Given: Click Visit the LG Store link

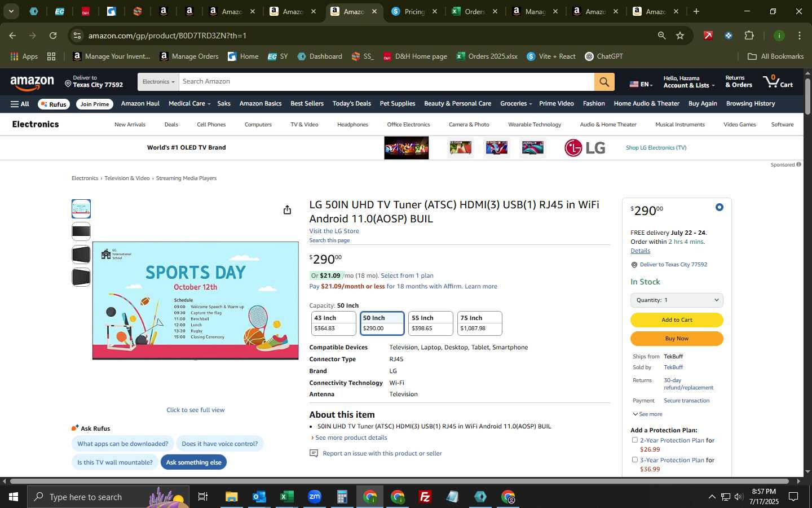Looking at the screenshot, I should tap(334, 231).
